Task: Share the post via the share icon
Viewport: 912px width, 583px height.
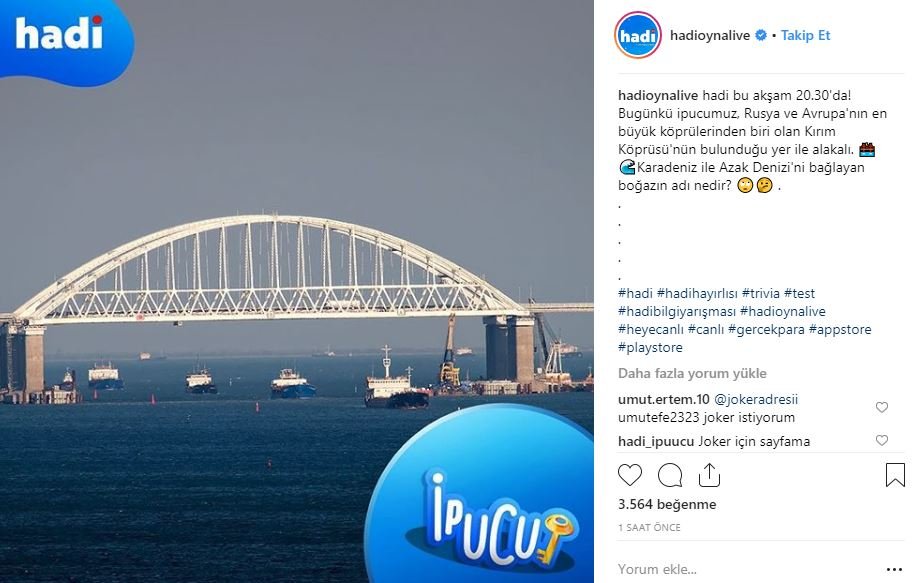Action: coord(709,475)
